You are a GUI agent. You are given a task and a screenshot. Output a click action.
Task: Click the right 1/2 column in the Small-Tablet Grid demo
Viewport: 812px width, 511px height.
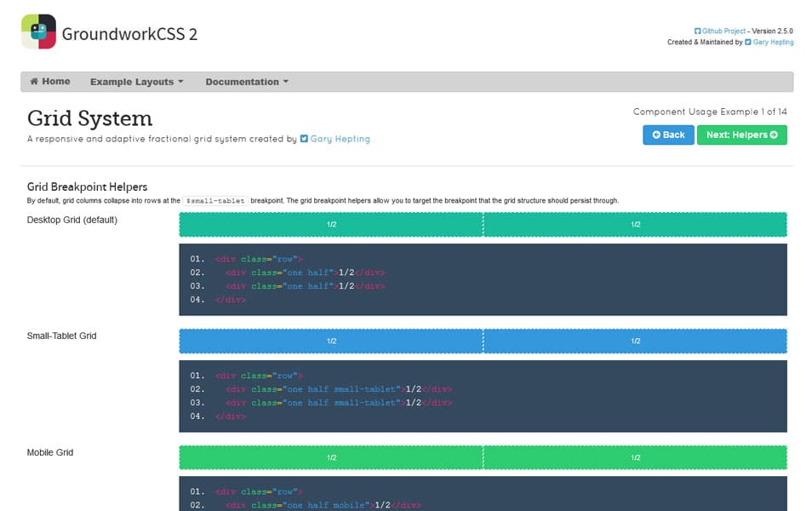click(x=635, y=340)
